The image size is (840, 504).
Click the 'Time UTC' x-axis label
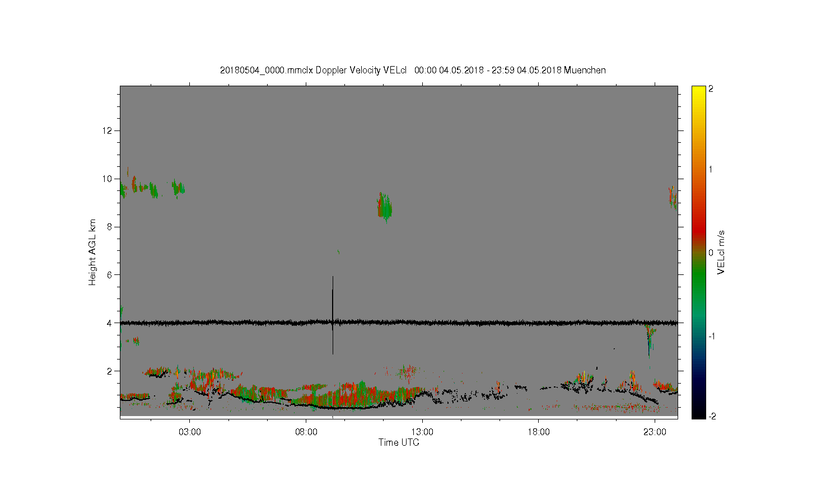point(399,442)
